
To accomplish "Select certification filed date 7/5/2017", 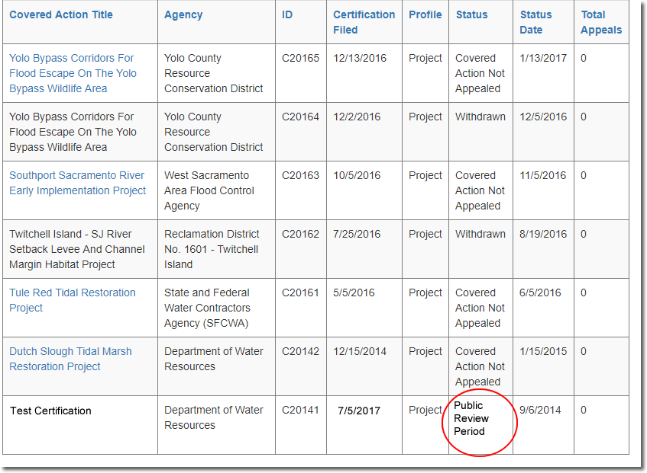I will (359, 411).
